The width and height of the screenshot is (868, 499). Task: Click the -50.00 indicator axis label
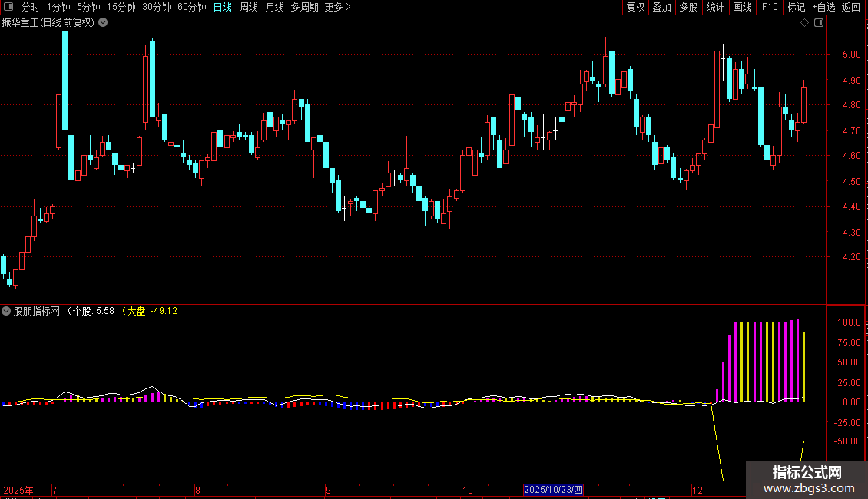click(848, 441)
